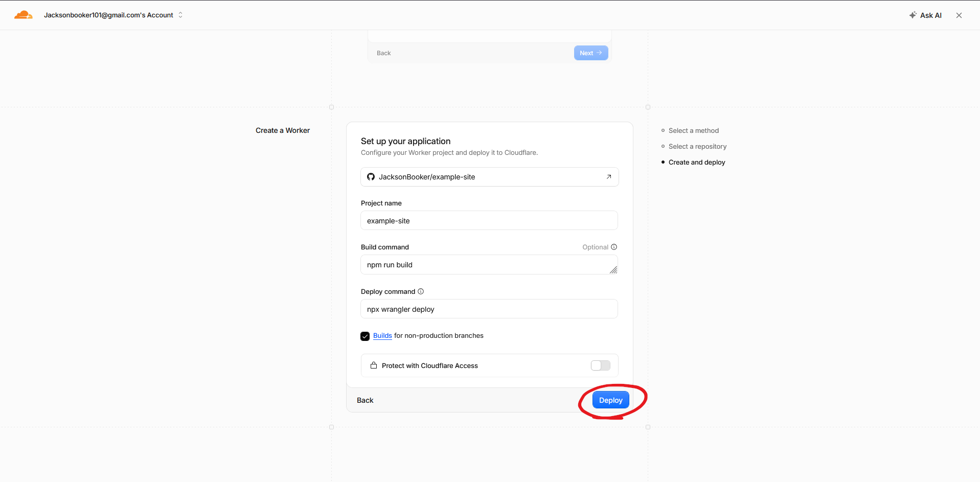Viewport: 980px width, 482px height.
Task: Click the Deploy command info icon
Action: click(421, 291)
